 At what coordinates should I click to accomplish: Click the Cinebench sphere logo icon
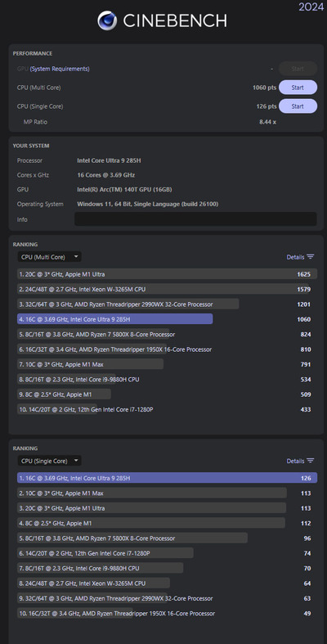[107, 20]
